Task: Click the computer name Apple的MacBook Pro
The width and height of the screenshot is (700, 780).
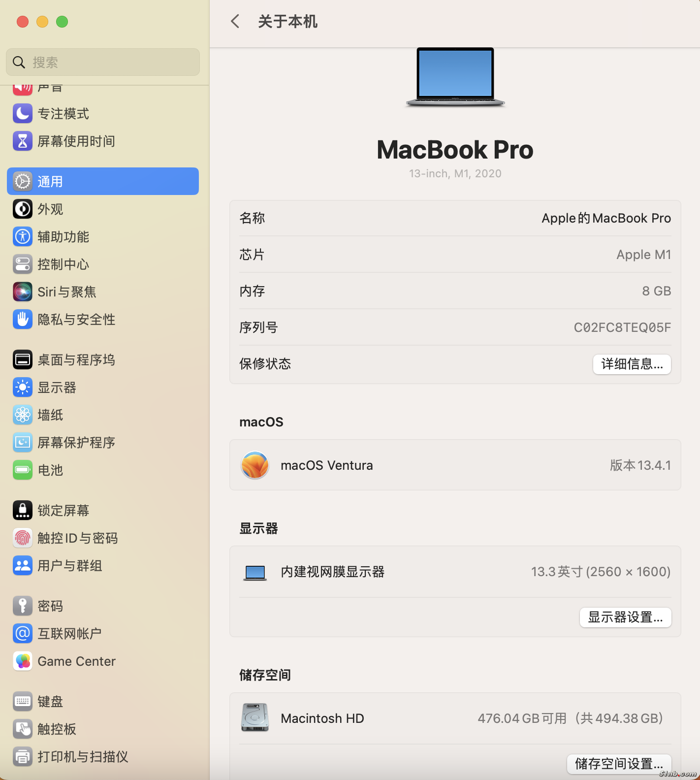Action: pos(606,218)
